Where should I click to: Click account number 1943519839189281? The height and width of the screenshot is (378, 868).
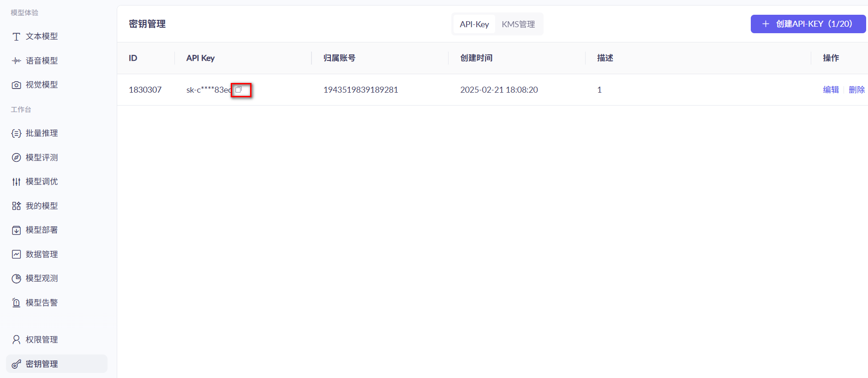(360, 90)
